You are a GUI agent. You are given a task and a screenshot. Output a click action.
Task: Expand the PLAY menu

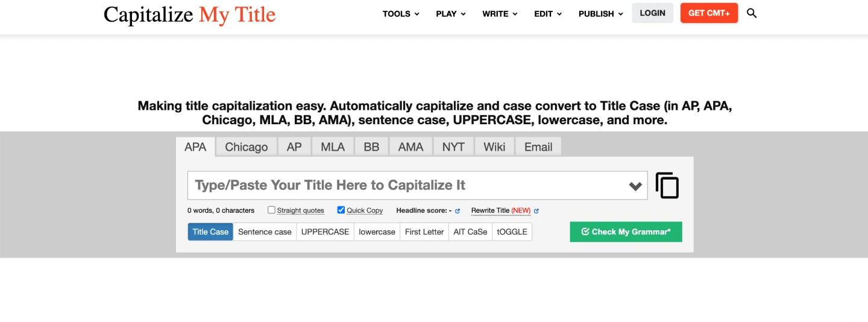tap(451, 13)
